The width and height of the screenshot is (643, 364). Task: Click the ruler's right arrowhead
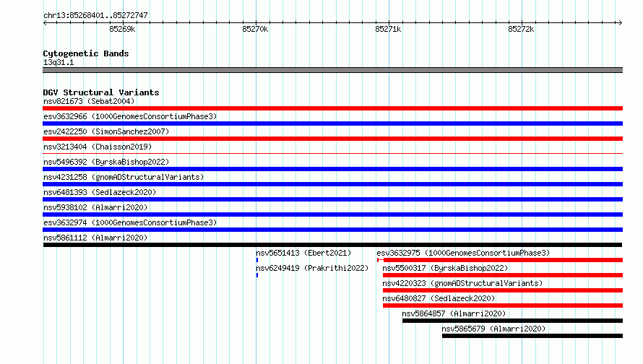coord(620,22)
